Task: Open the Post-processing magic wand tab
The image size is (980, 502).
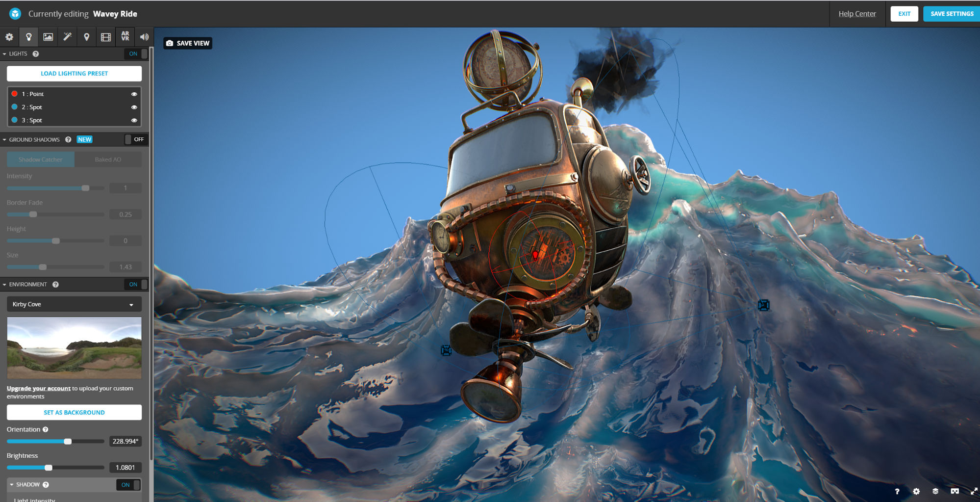Action: coord(67,37)
